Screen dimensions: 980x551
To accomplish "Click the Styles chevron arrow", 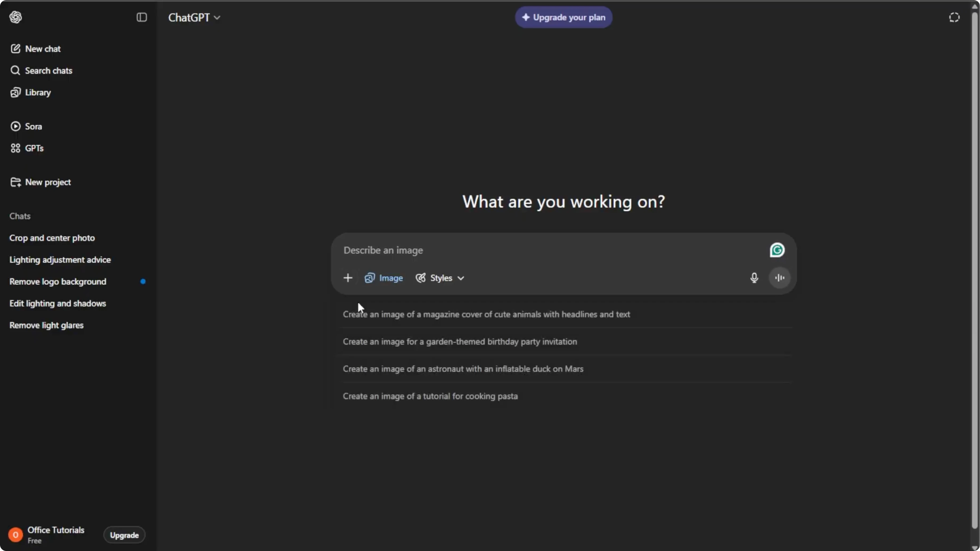I will click(461, 278).
